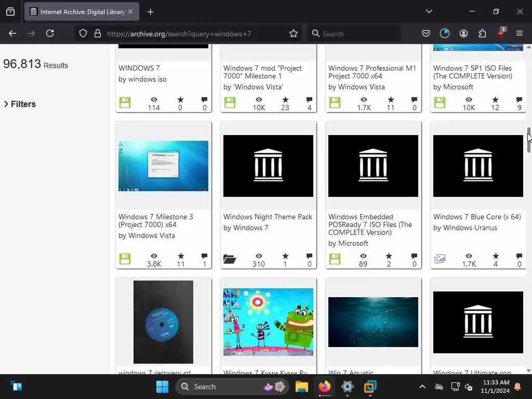Open the Settings gear app in taskbar
Viewport: 532px width, 399px height.
[348, 387]
